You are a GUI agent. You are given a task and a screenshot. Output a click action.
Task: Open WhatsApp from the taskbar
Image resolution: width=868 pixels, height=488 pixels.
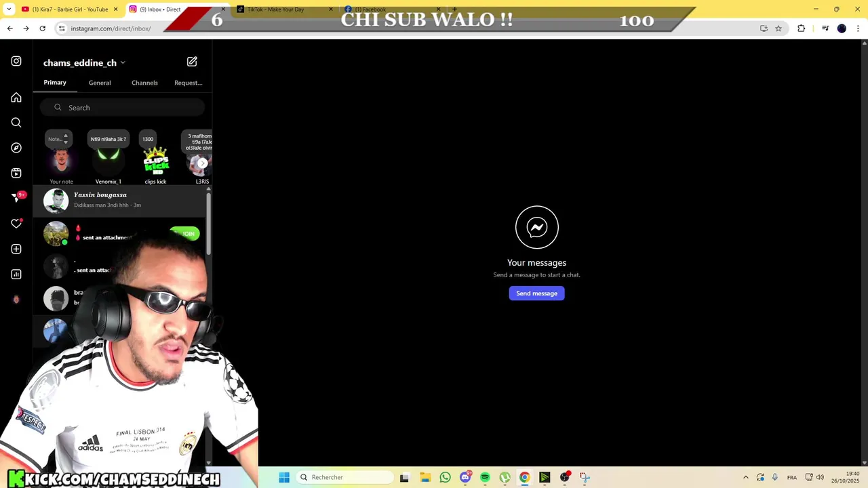point(445,477)
